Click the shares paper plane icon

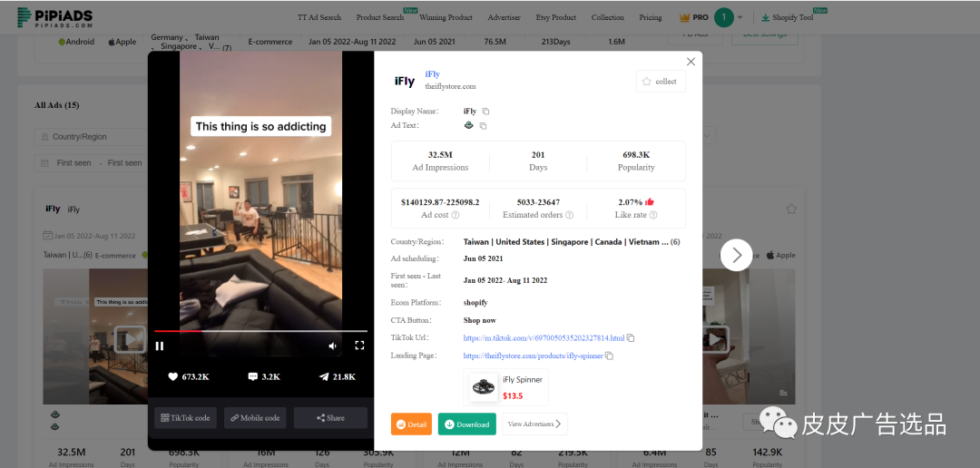click(x=324, y=376)
